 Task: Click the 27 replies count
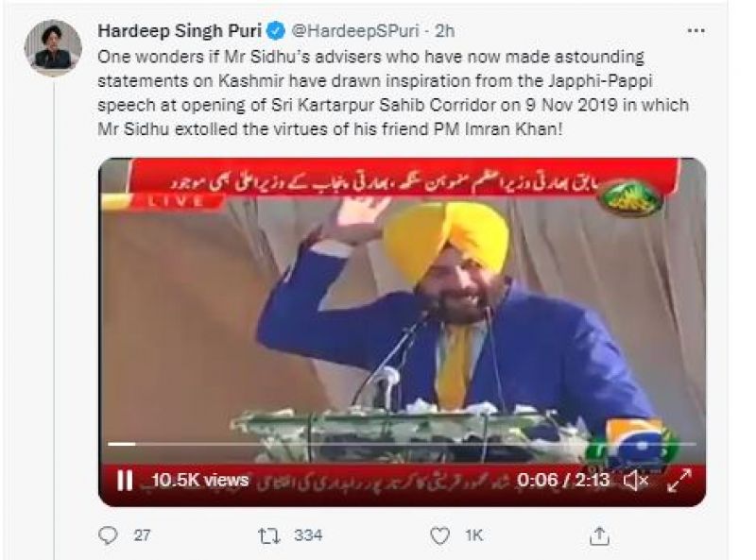[x=143, y=535]
